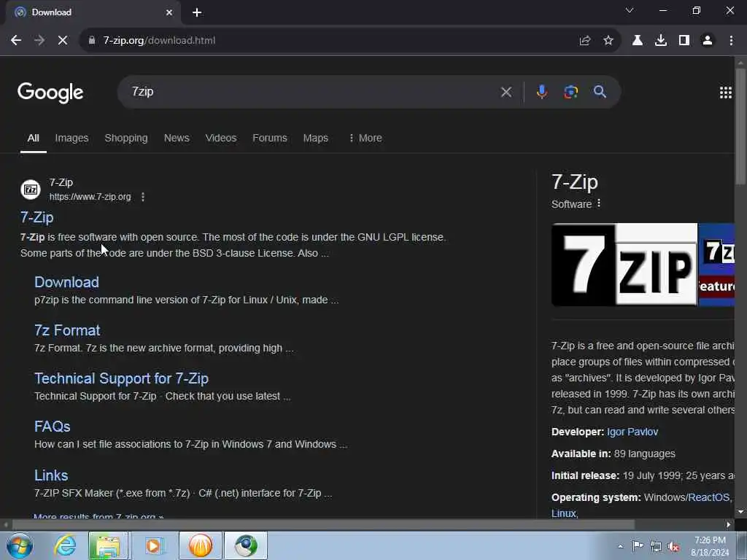Switch to Shopping results tab
The height and width of the screenshot is (560, 747).
tap(125, 138)
